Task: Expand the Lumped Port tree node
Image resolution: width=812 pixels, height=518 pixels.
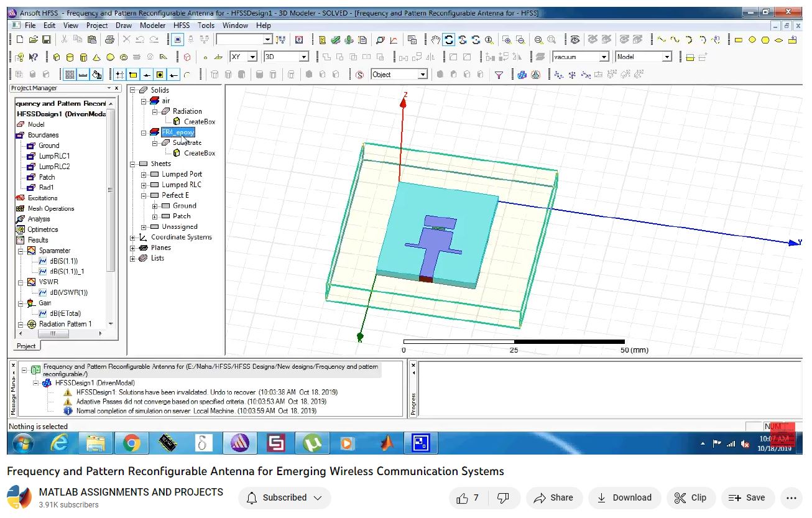Action: point(144,174)
